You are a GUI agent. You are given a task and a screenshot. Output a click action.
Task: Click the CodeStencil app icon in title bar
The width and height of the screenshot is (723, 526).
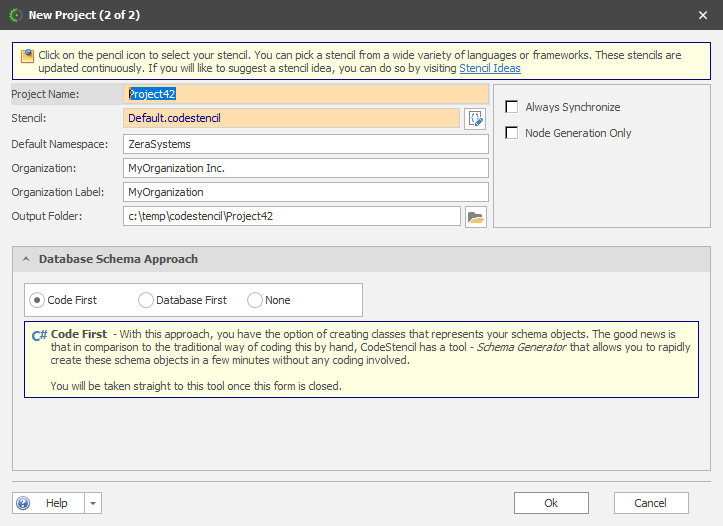(15, 15)
